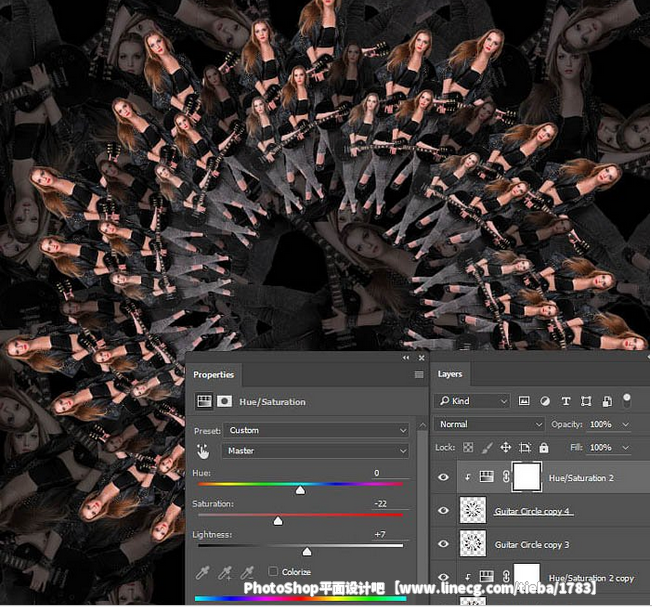Filter layers by adjustment layers
Viewport: 652px width, 607px height.
(545, 401)
